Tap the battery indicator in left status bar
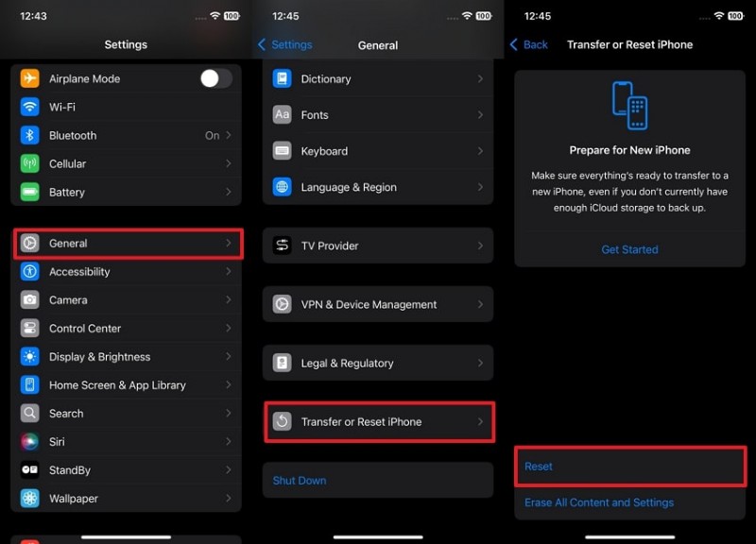The width and height of the screenshot is (756, 544). coord(232,16)
